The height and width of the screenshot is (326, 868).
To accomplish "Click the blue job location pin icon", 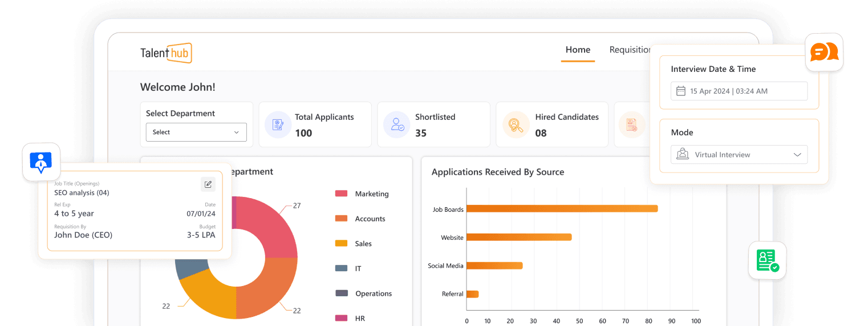I will coord(41,162).
